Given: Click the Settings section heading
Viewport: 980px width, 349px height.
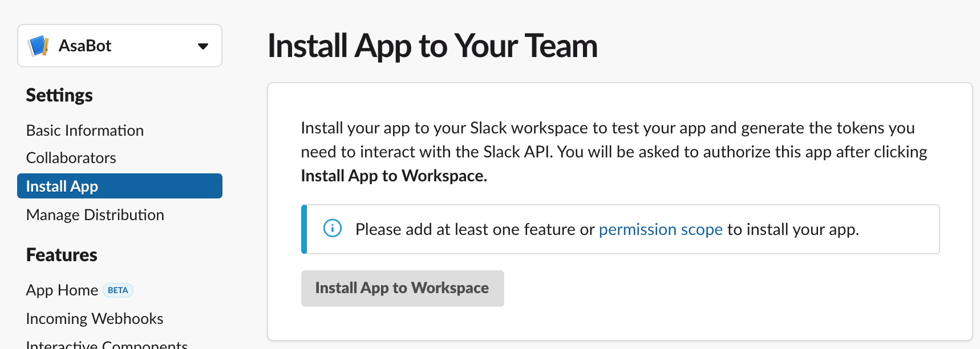Looking at the screenshot, I should click(x=59, y=95).
